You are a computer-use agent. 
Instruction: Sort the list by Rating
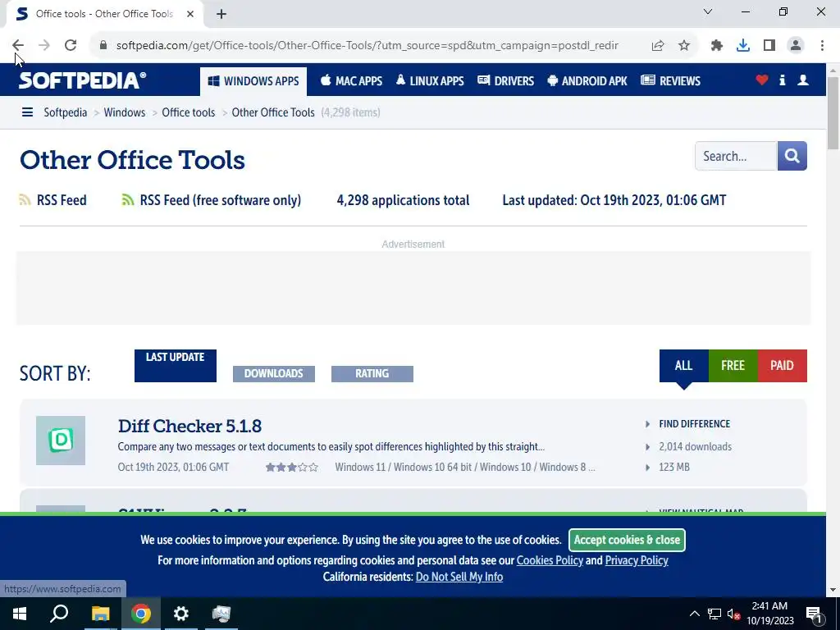372,373
